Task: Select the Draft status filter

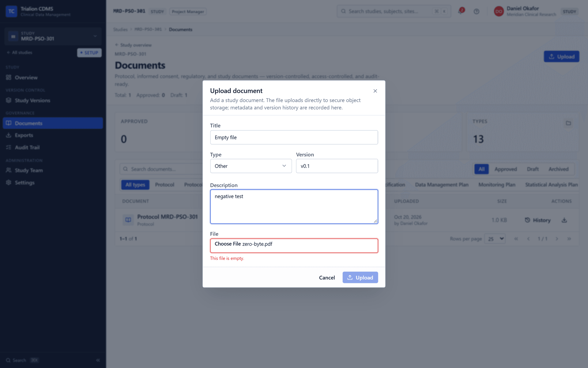Action: tap(533, 169)
